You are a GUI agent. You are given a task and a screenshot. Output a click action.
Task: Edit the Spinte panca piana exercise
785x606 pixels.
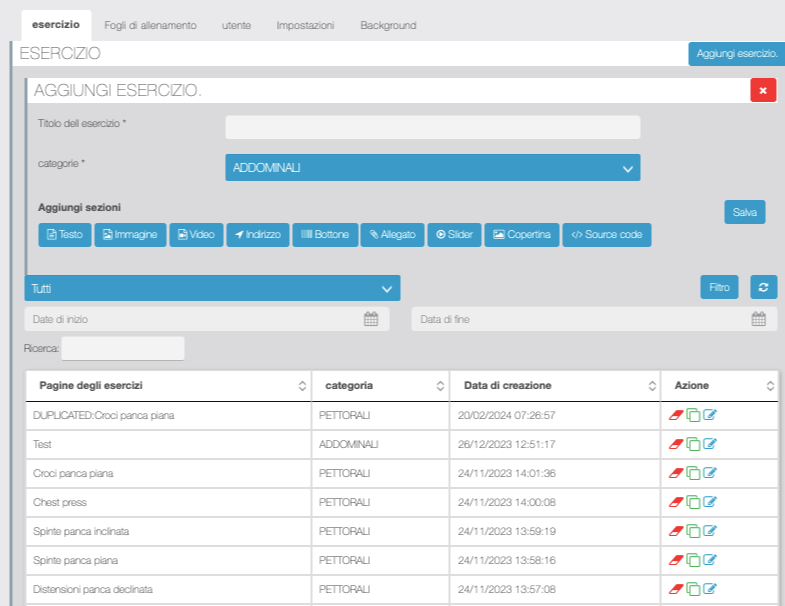pyautogui.click(x=710, y=560)
